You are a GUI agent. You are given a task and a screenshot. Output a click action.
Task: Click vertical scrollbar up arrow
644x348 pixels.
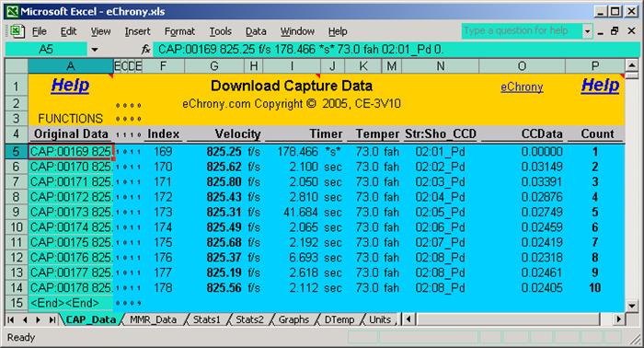[x=632, y=65]
